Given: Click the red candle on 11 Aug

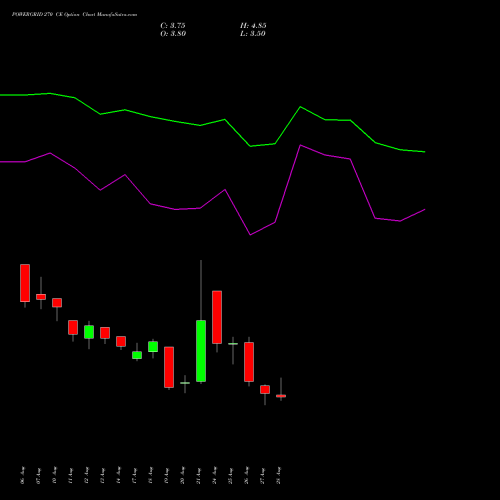Looking at the screenshot, I should (x=73, y=327).
